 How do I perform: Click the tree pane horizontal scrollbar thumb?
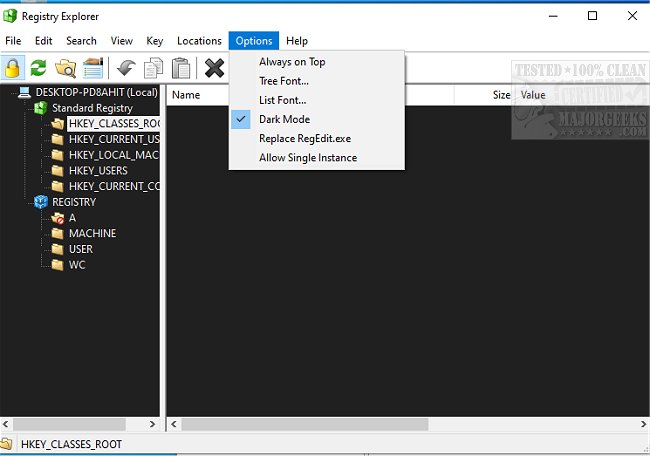(69, 424)
